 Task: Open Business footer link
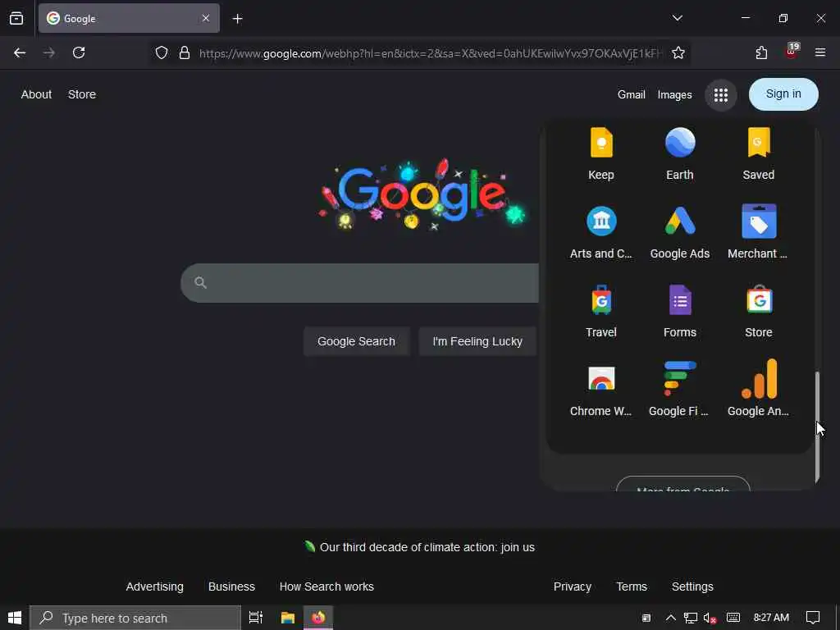tap(231, 587)
